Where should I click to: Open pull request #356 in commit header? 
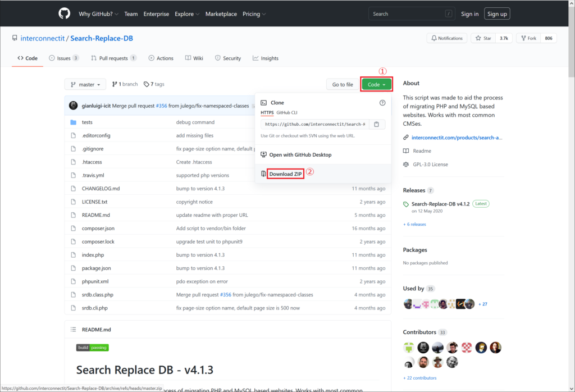pyautogui.click(x=161, y=106)
